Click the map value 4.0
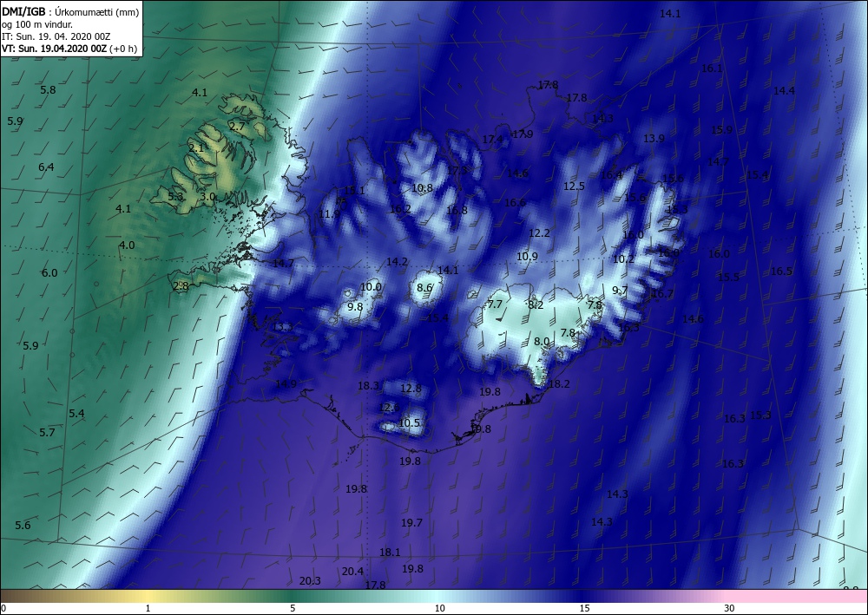This screenshot has width=868, height=615. coord(127,245)
